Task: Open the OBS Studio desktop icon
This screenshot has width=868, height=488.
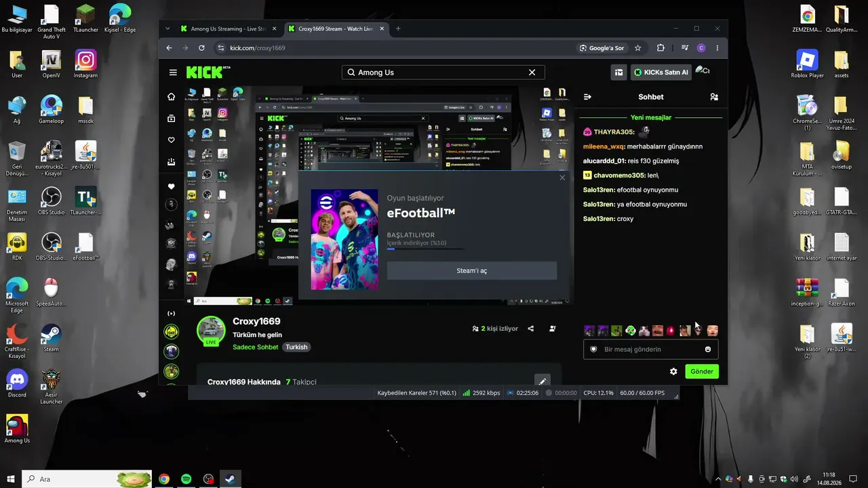Action: [51, 201]
